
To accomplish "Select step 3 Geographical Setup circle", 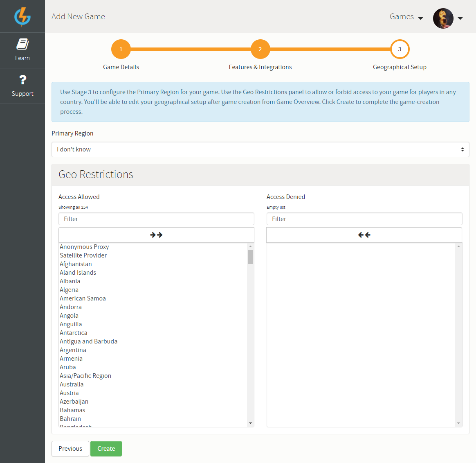I will (400, 49).
